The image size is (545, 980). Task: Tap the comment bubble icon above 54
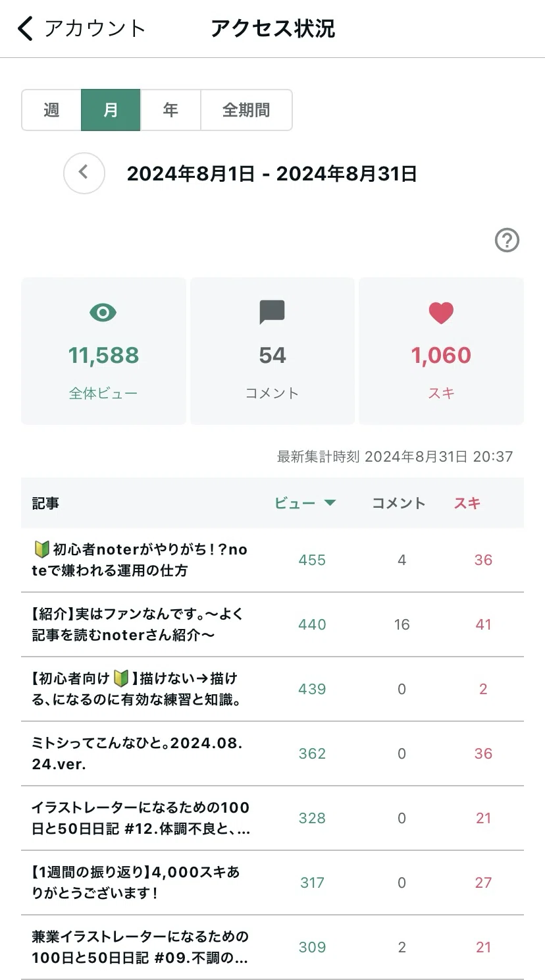(272, 312)
